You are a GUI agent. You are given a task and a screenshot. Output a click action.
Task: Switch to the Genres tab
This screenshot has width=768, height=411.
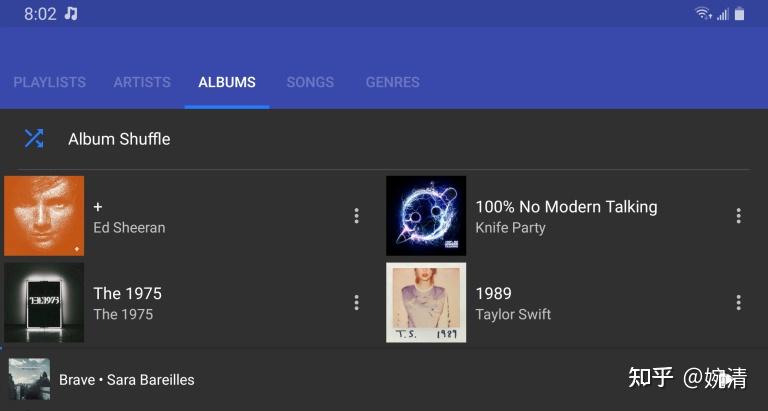point(392,82)
